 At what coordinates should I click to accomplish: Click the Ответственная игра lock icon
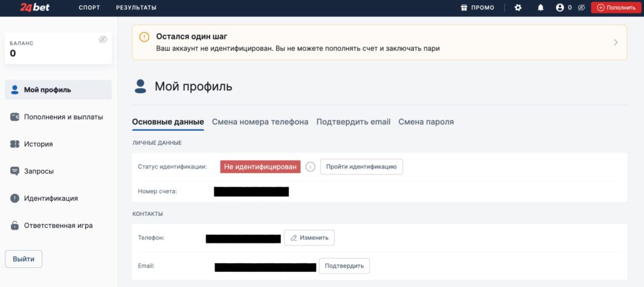(x=15, y=225)
